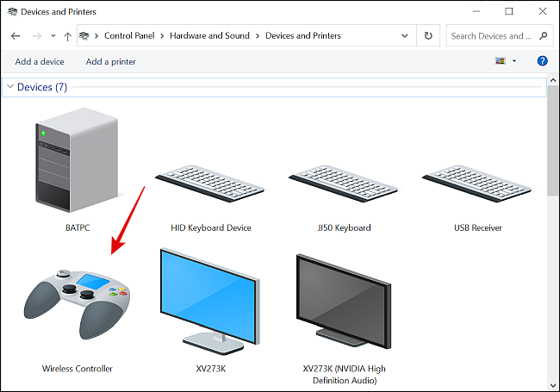Viewport: 560px width, 392px height.
Task: Go back using the back arrow
Action: [16, 36]
